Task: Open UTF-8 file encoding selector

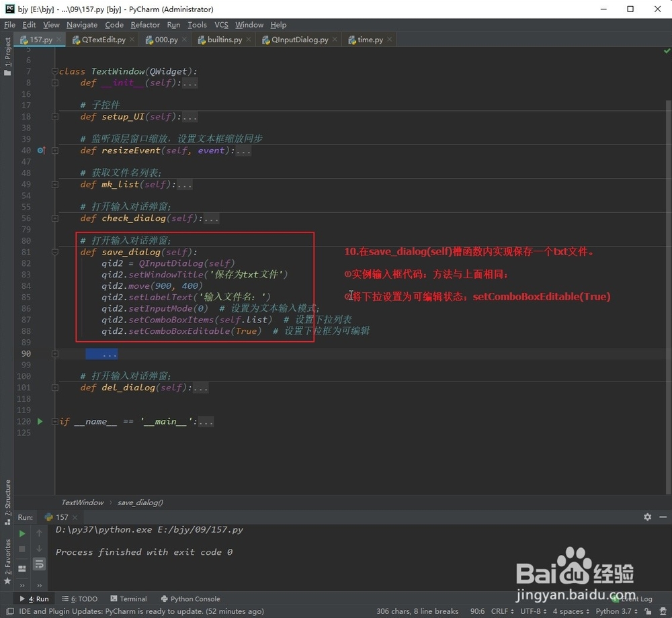Action: tap(534, 611)
